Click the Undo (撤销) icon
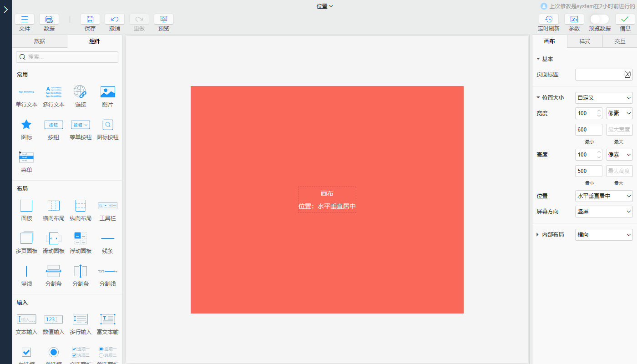 tap(115, 19)
